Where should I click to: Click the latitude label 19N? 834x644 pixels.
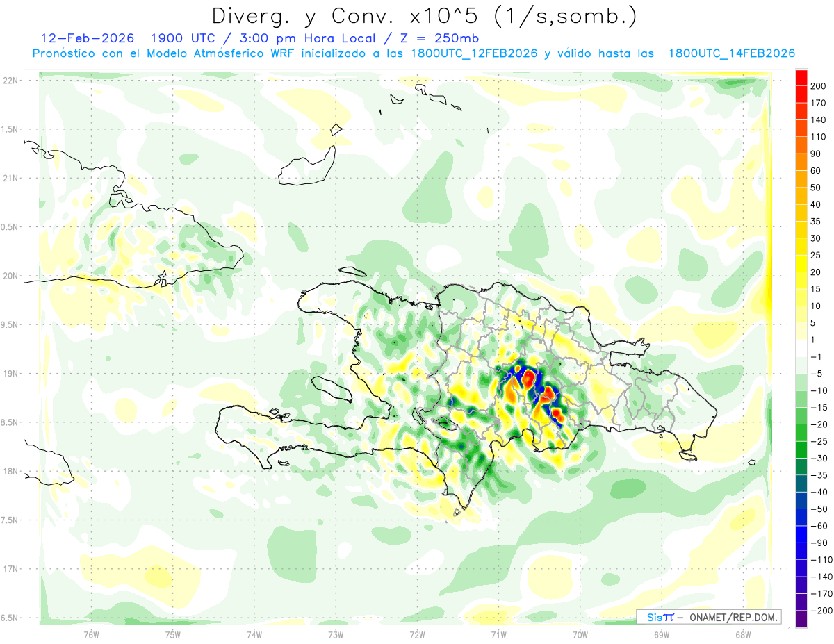coord(10,373)
